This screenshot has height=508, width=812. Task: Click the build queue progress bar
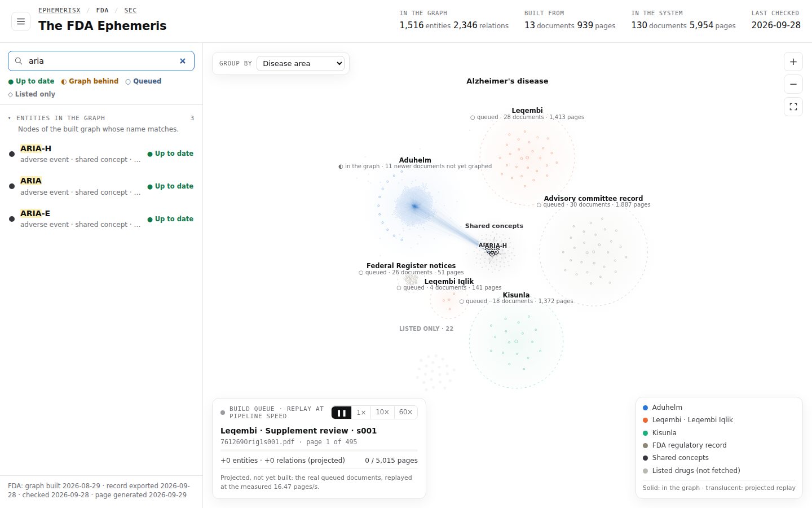point(319,450)
